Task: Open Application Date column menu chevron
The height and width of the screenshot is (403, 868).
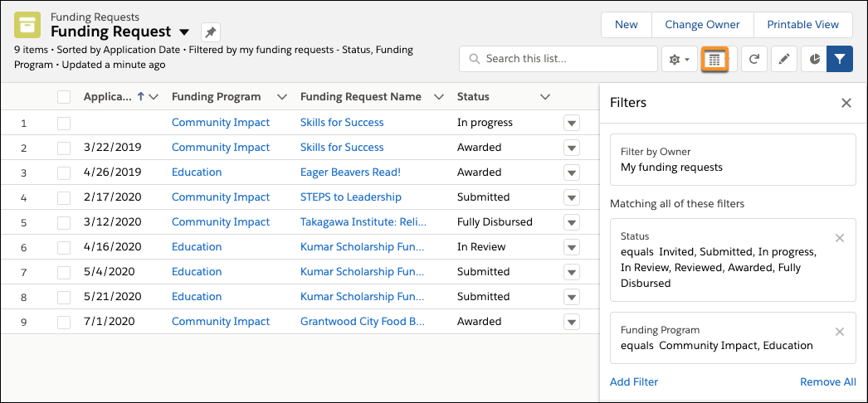Action: click(x=154, y=97)
